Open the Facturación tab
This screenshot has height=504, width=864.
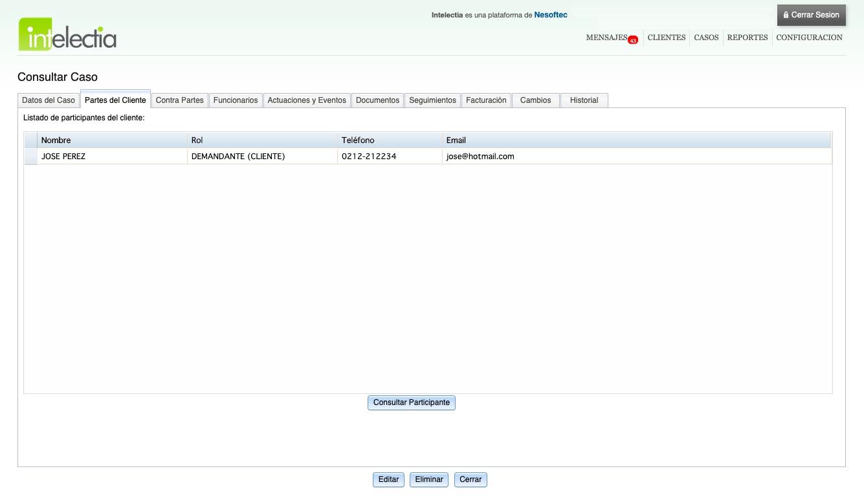[486, 100]
